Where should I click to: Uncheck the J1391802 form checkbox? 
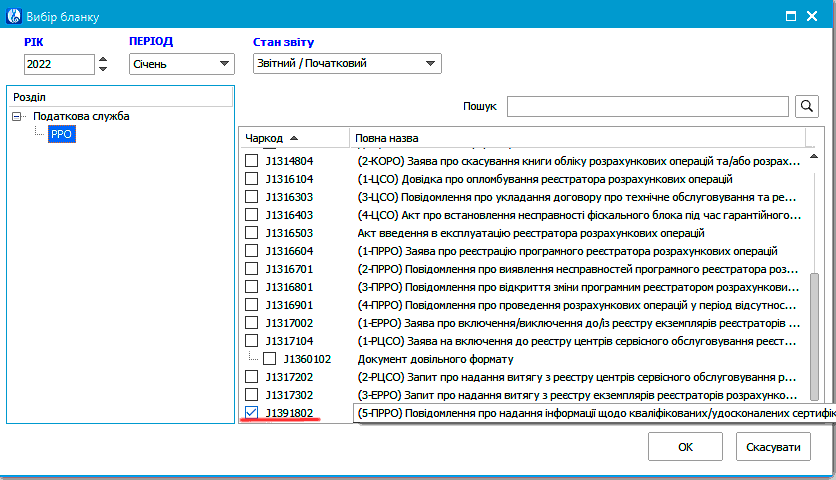click(252, 412)
